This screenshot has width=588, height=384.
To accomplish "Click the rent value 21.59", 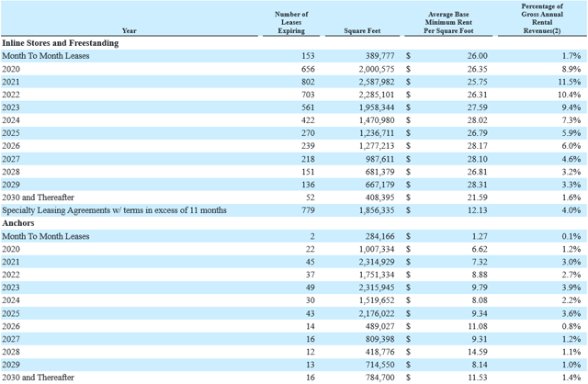I will coord(478,198).
